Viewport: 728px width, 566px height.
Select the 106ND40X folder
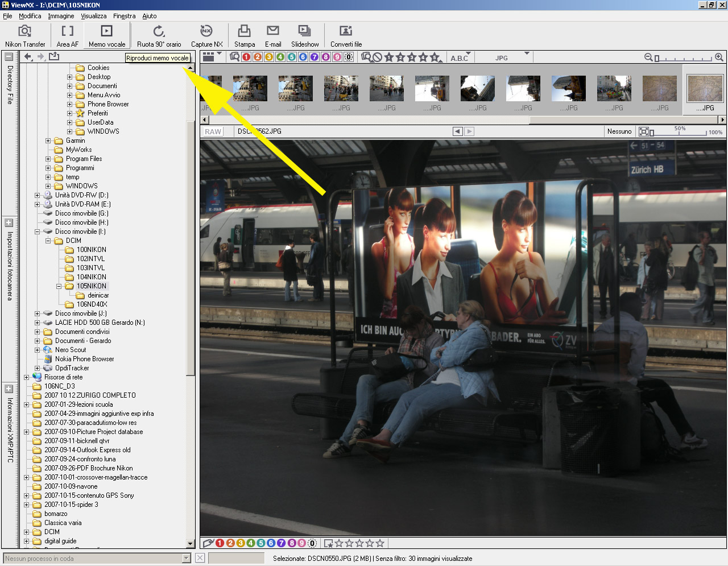coord(92,304)
